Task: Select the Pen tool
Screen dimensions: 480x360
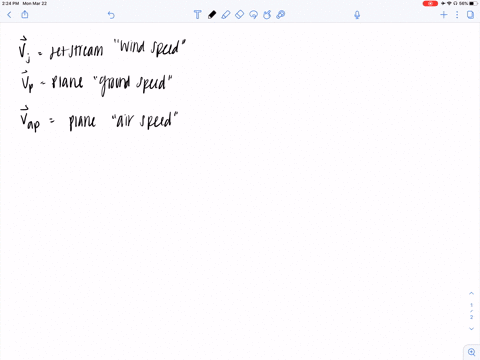Action: [212, 15]
